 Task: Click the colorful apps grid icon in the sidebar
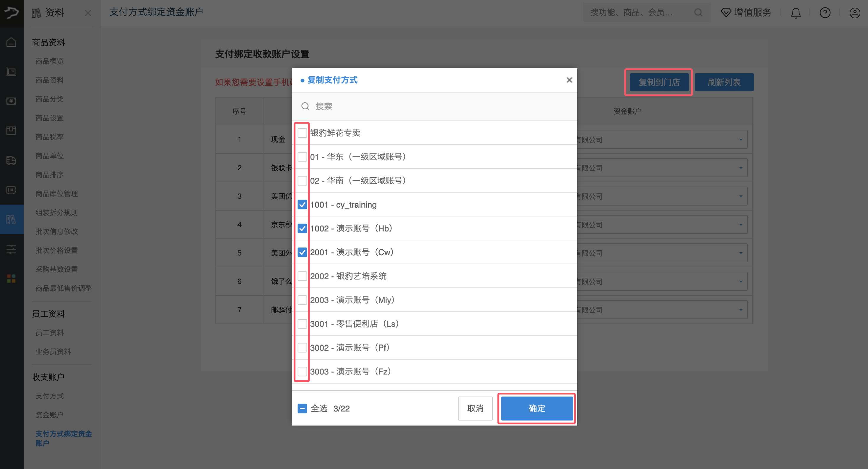click(x=11, y=279)
